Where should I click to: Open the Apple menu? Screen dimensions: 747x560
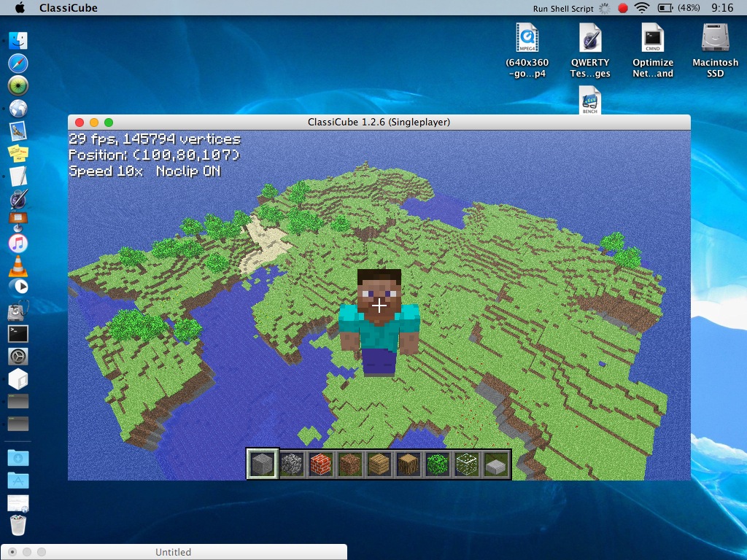[x=20, y=7]
